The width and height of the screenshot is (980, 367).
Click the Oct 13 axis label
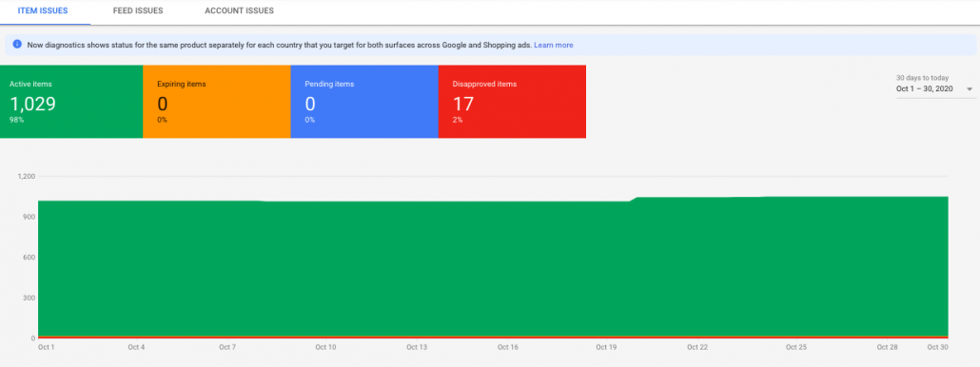tap(416, 347)
